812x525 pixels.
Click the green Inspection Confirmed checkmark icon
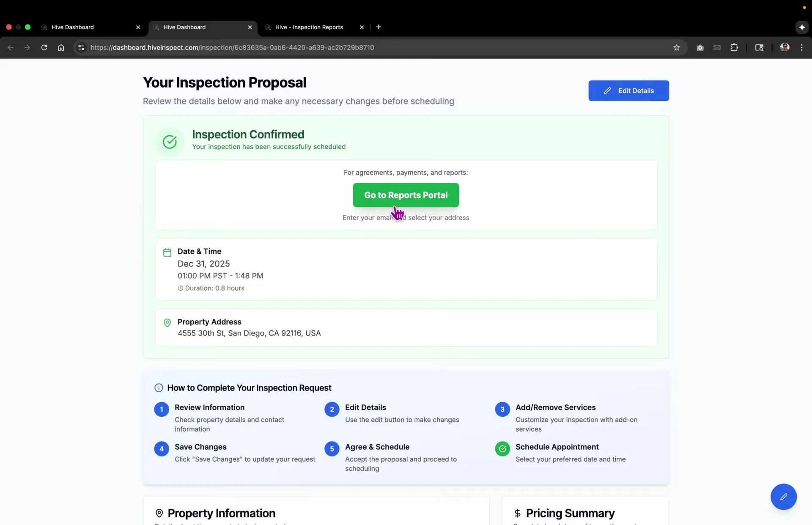(x=170, y=142)
